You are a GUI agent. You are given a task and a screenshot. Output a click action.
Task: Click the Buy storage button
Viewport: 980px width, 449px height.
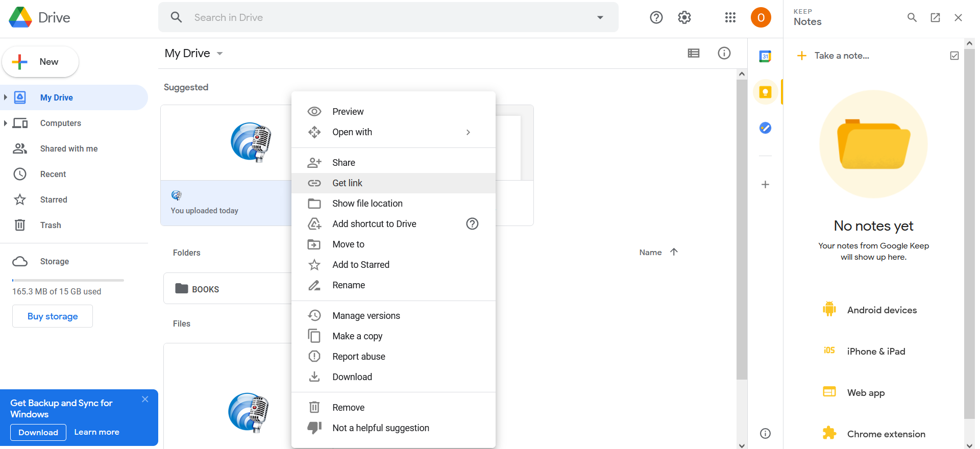53,316
